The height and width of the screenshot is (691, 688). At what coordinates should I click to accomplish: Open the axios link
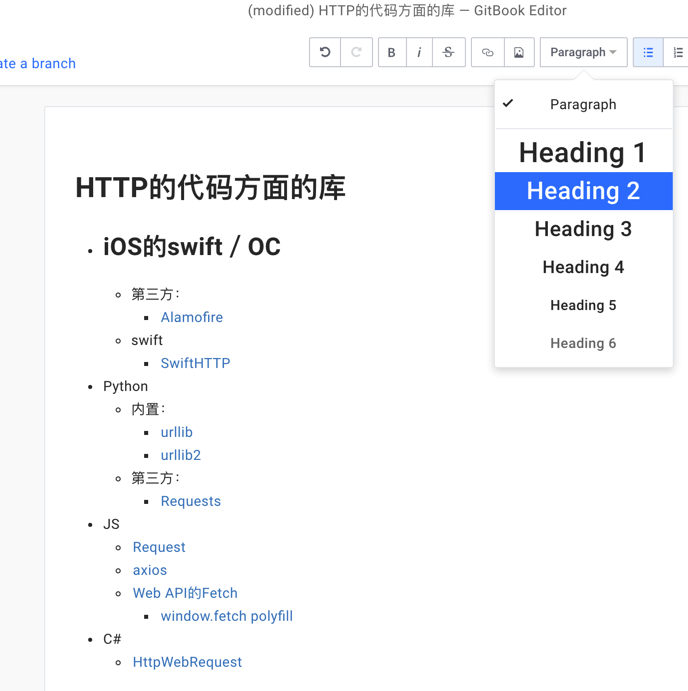pyautogui.click(x=150, y=570)
